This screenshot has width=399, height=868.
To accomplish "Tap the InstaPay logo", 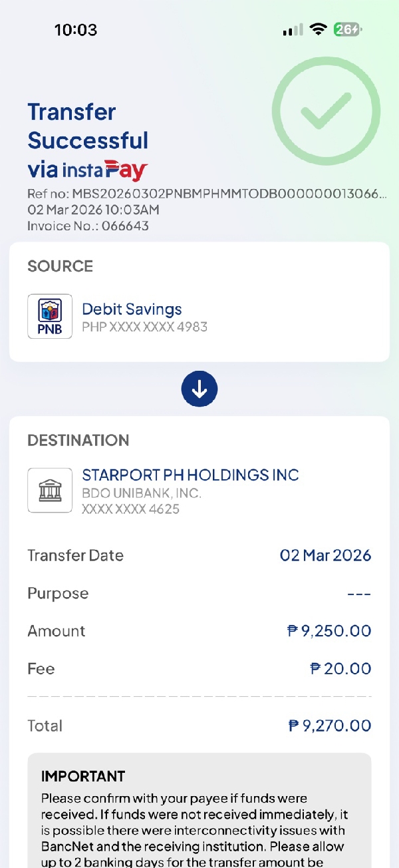I will click(105, 170).
